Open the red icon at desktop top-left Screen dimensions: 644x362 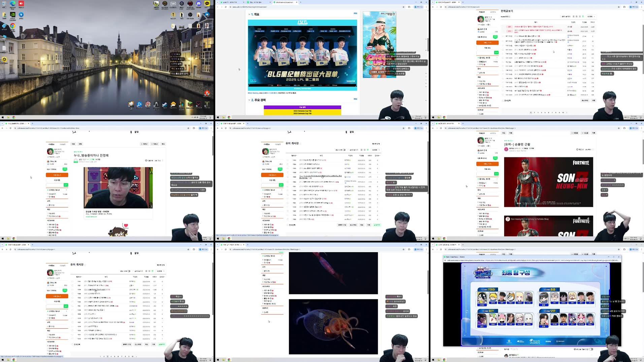[21, 4]
